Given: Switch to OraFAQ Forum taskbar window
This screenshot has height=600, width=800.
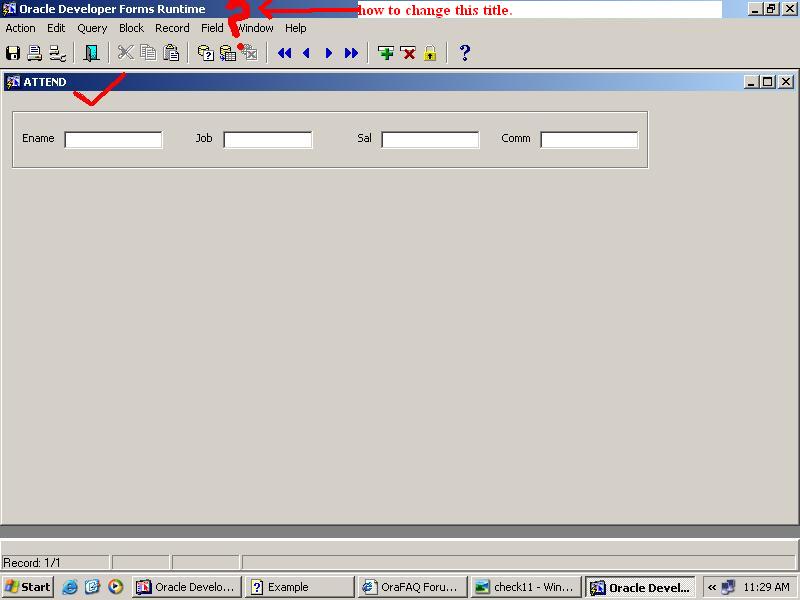Looking at the screenshot, I should tap(411, 587).
